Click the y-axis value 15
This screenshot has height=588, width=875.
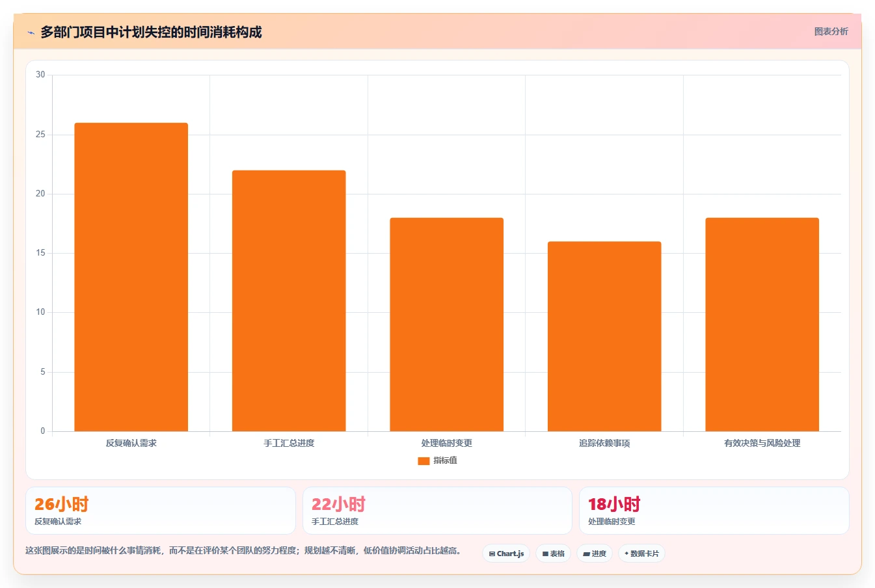(x=40, y=253)
